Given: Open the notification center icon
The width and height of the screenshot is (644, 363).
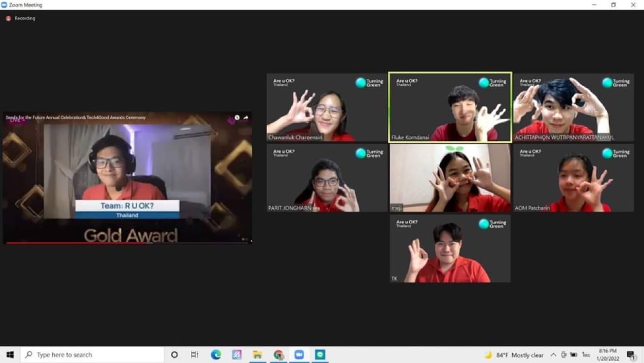Looking at the screenshot, I should pos(630,354).
